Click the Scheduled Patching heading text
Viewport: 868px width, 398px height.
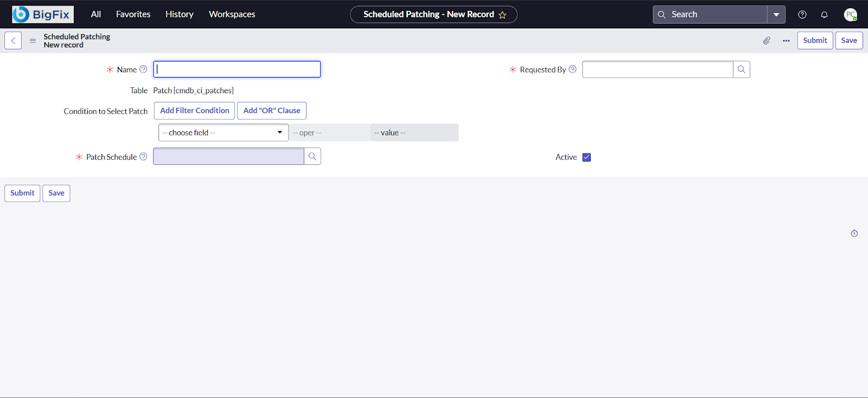(x=77, y=37)
